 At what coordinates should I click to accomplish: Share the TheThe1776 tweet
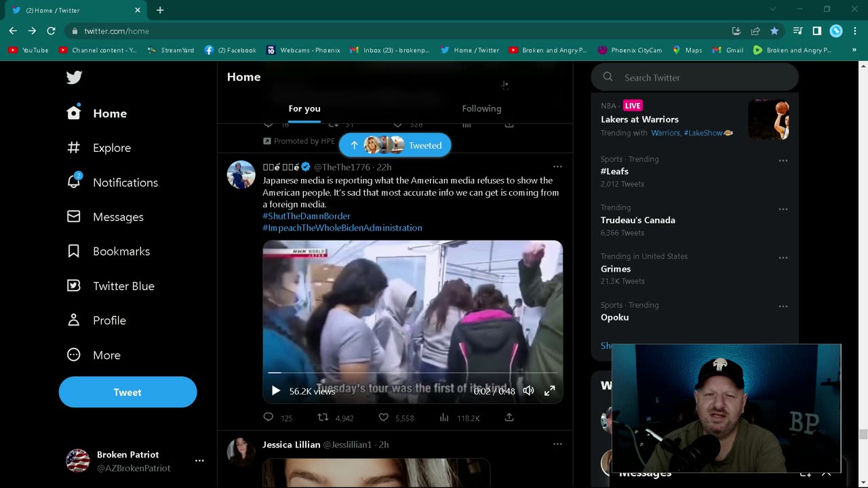pyautogui.click(x=509, y=418)
